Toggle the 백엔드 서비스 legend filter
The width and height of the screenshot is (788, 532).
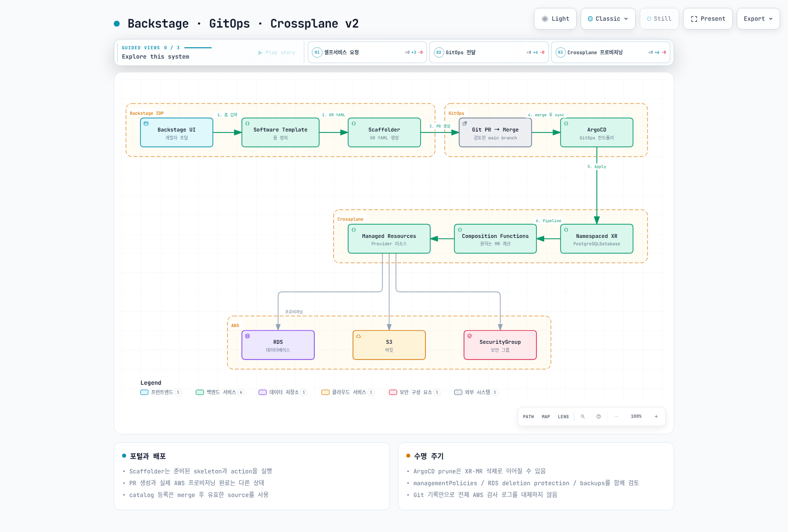point(220,393)
